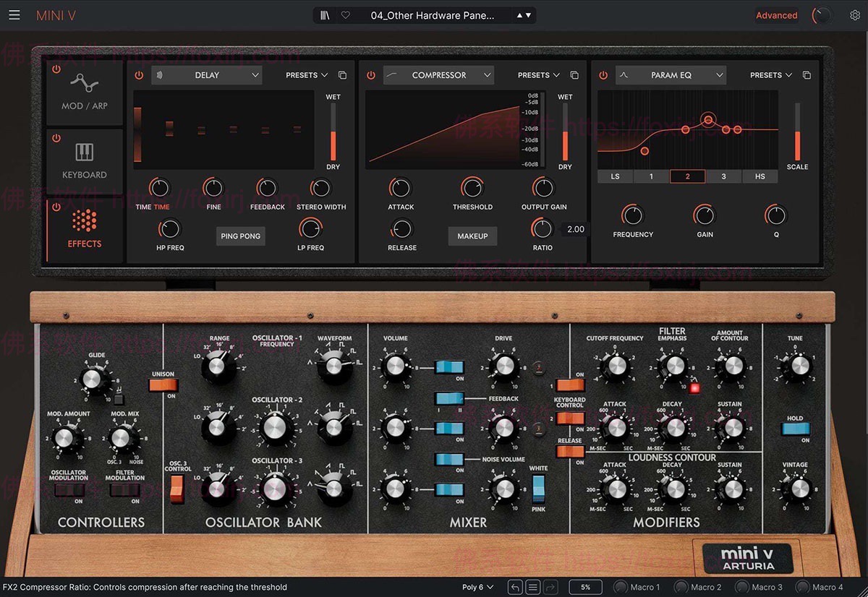Select the HS band in PARAM EQ
The height and width of the screenshot is (597, 868).
click(x=759, y=176)
